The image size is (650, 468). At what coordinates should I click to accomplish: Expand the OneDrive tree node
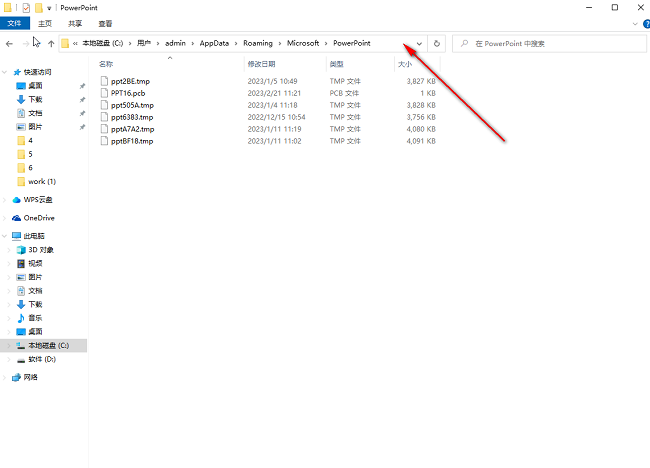5,218
